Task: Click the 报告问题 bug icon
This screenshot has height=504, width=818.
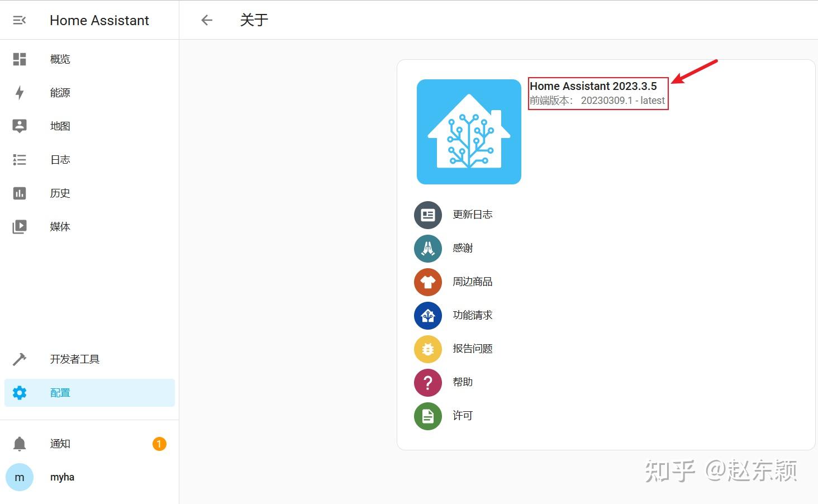Action: (x=428, y=349)
